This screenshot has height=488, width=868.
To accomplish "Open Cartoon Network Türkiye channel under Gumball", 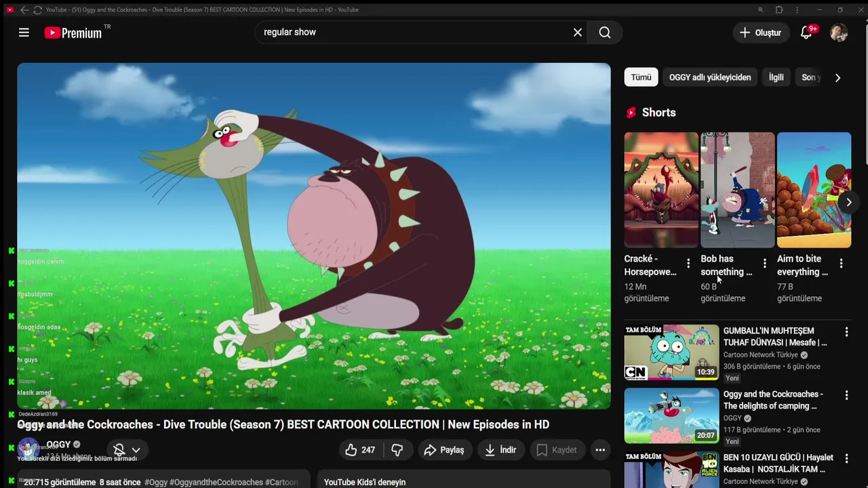I will (x=761, y=354).
